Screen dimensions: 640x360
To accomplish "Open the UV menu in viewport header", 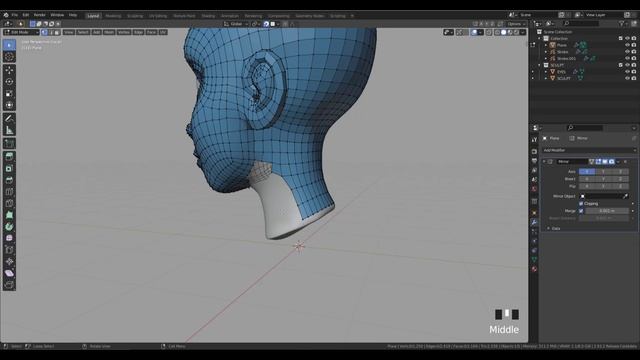I will pyautogui.click(x=163, y=32).
